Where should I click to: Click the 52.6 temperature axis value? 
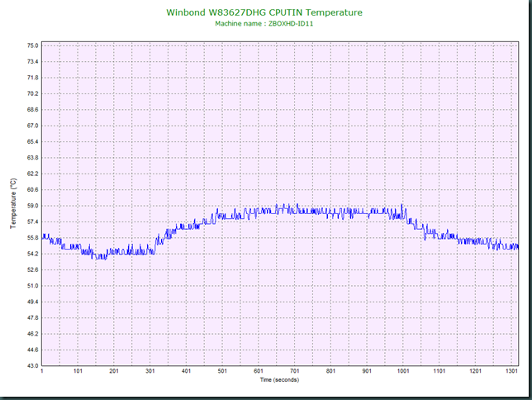point(32,269)
